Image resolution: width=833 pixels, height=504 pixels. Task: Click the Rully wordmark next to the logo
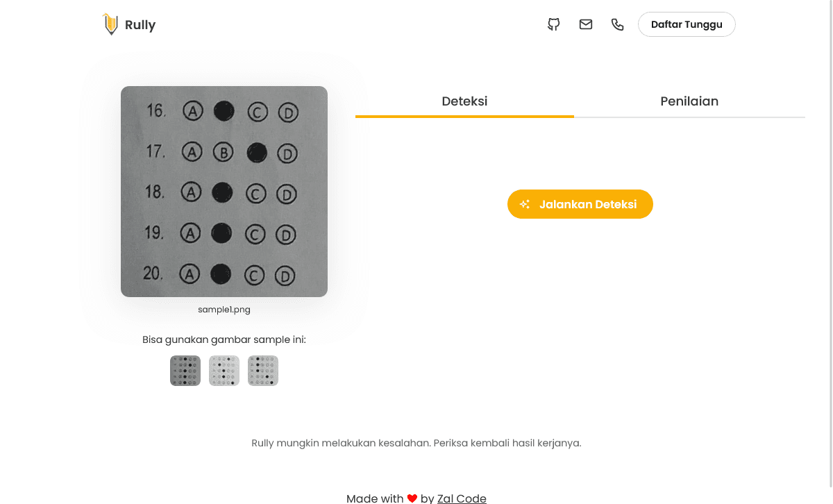pos(140,24)
